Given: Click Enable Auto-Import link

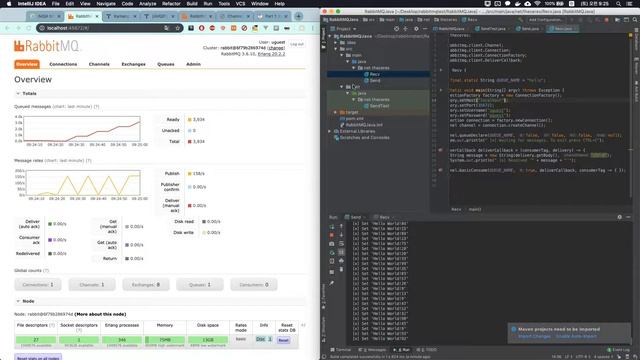Looking at the screenshot, I should tap(576, 336).
